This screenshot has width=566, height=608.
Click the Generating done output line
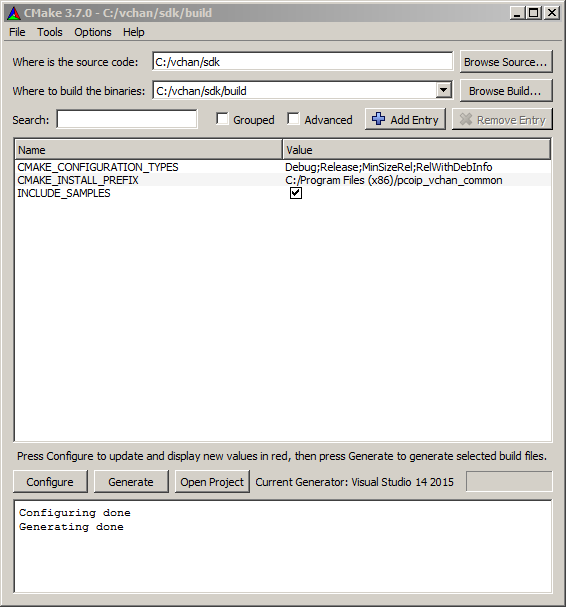coord(71,527)
